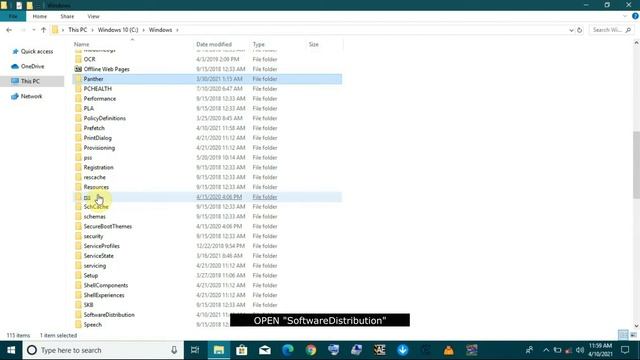Select Offline Web Pages folder icon
Viewport: 640px width, 360px height.
point(78,69)
